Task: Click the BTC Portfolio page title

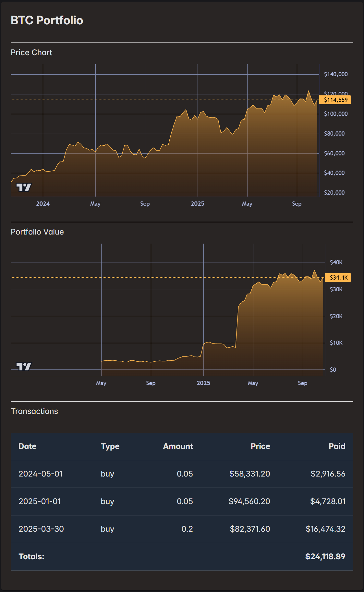Action: (x=47, y=20)
